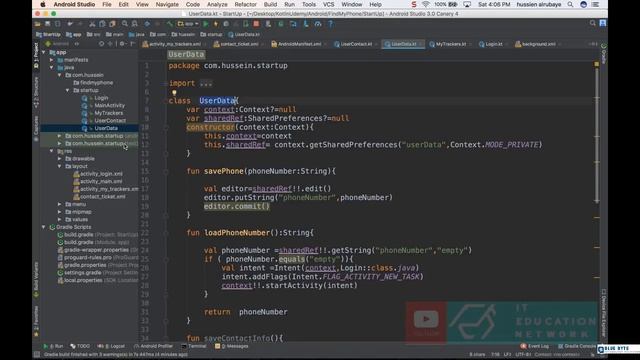Select activity_login.xml in layout folder
Screen dimensions: 640x360
[x=101, y=174]
